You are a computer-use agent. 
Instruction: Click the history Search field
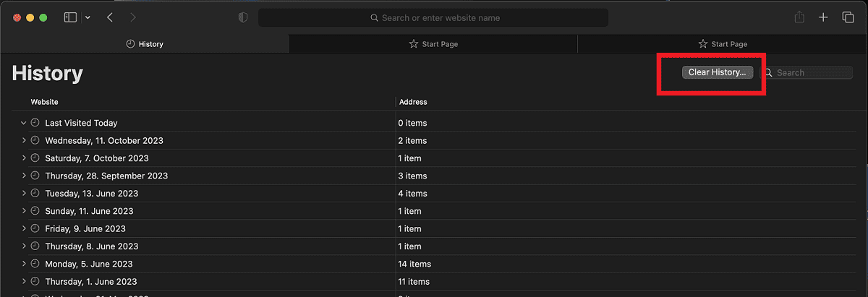click(812, 73)
